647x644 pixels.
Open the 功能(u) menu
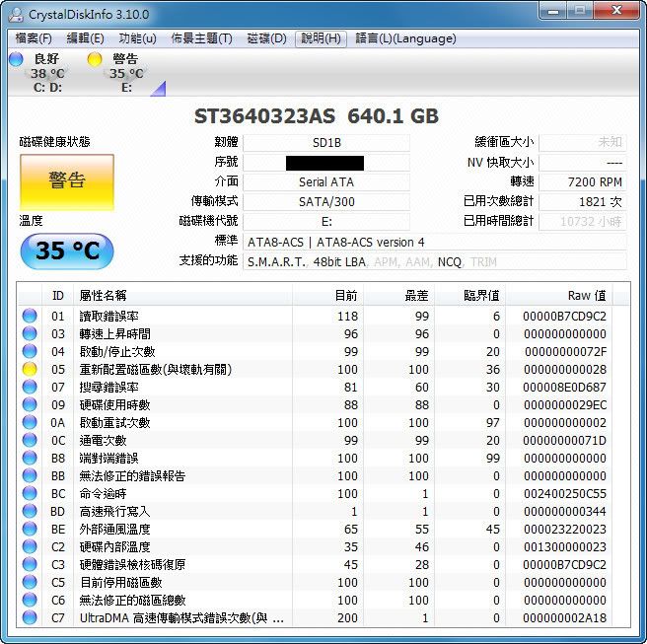[137, 38]
